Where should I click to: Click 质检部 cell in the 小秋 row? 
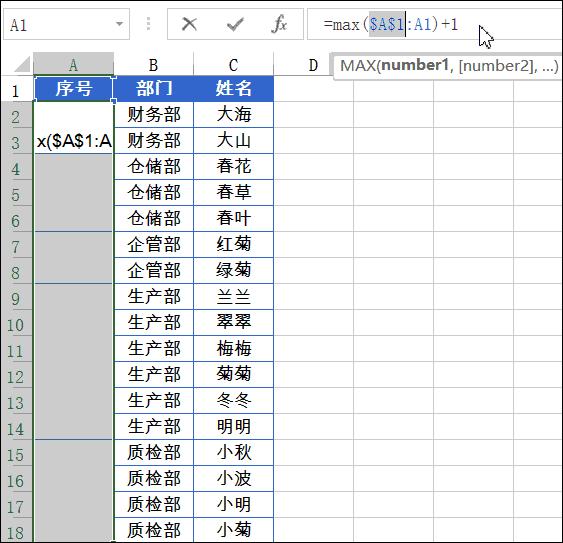pyautogui.click(x=154, y=452)
